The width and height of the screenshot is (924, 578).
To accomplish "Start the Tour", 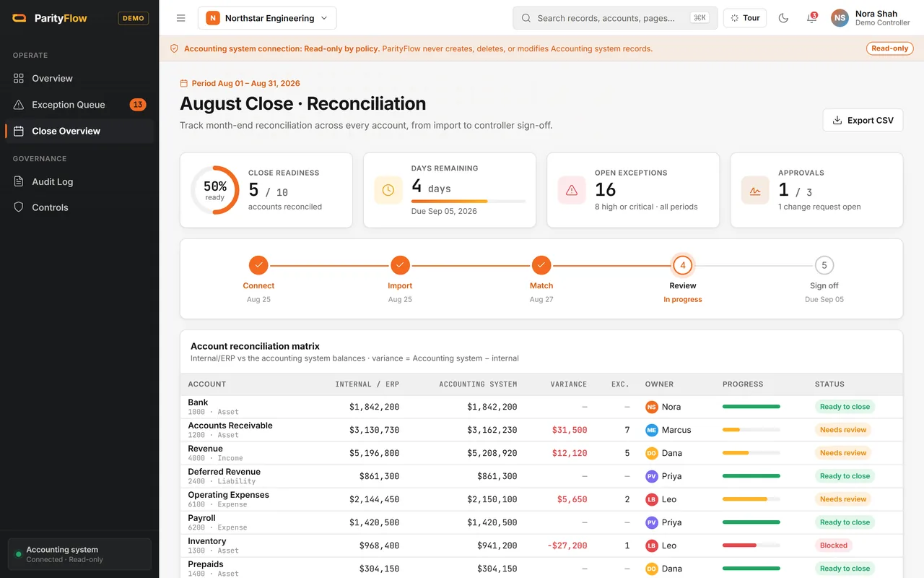I will 745,18.
